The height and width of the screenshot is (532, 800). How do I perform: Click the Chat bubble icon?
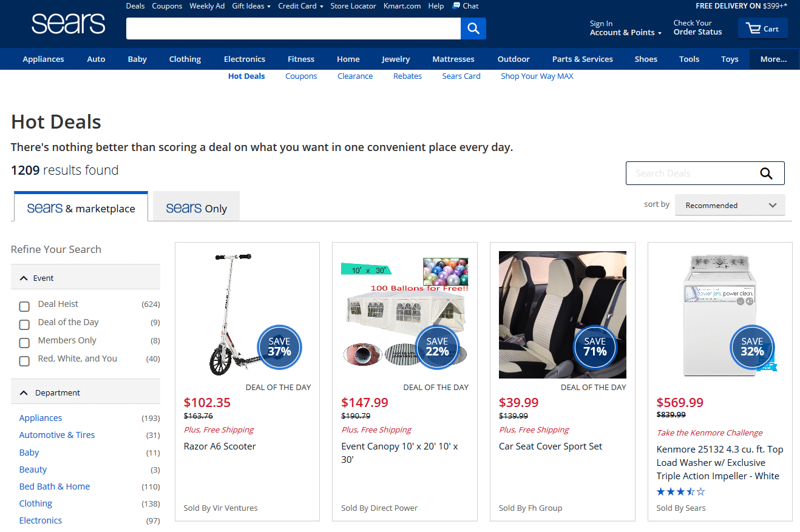[456, 6]
